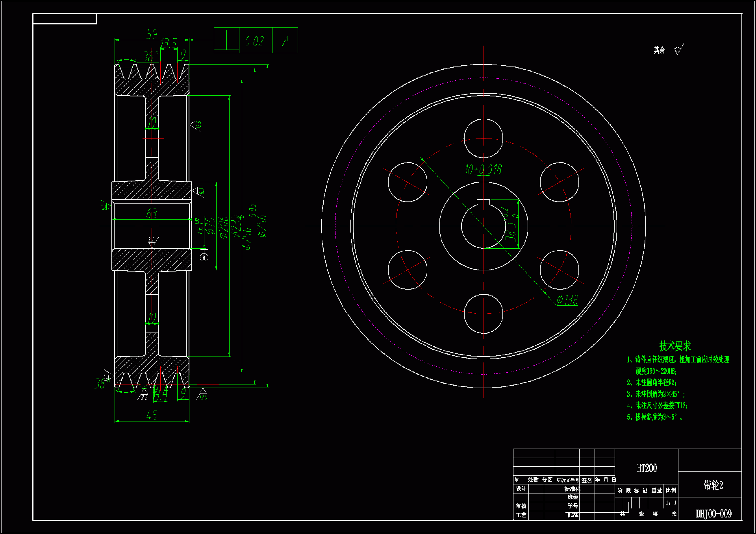Click the 59 width dimension text
Image resolution: width=756 pixels, height=534 pixels.
click(x=152, y=34)
